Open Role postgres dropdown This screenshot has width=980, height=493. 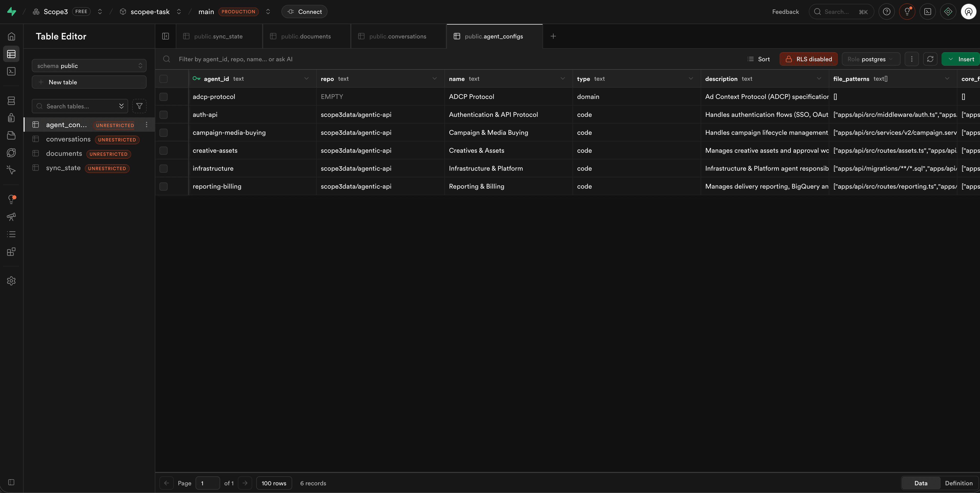point(871,59)
